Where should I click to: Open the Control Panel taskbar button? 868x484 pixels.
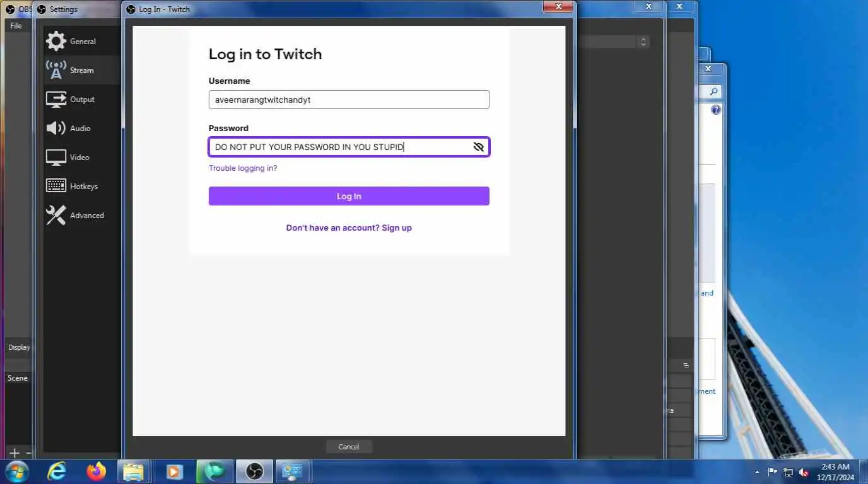(293, 471)
